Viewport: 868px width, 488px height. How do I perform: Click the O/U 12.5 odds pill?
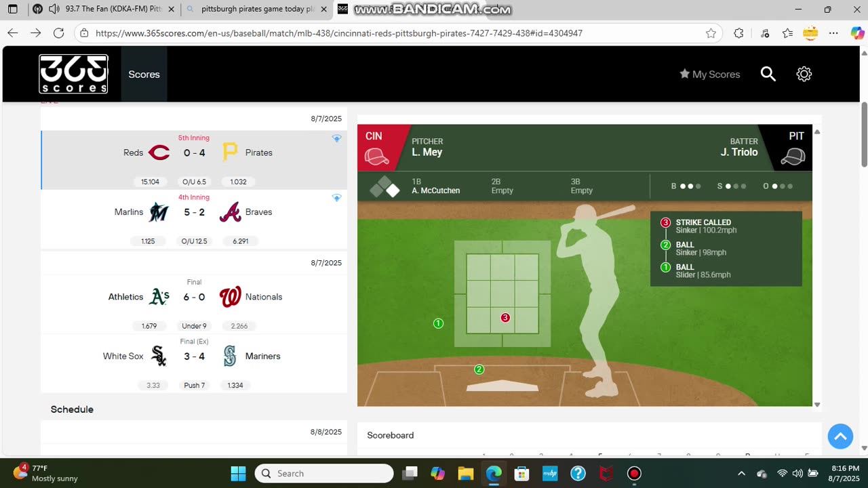tap(194, 241)
